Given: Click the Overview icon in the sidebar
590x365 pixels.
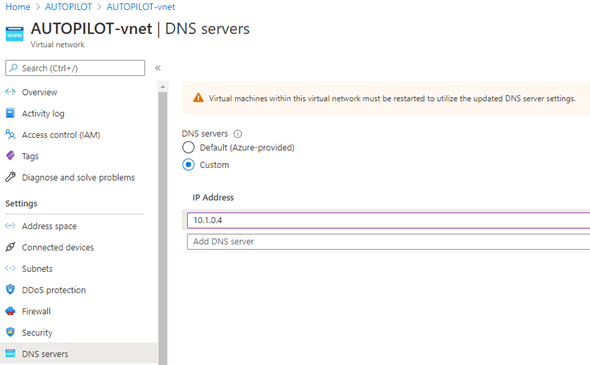Looking at the screenshot, I should point(10,91).
